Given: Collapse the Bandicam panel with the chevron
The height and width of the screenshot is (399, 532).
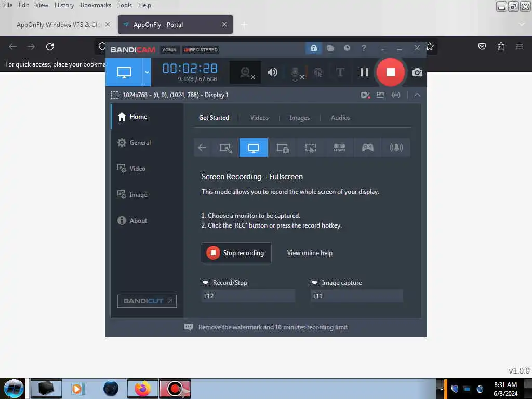Looking at the screenshot, I should [x=417, y=95].
